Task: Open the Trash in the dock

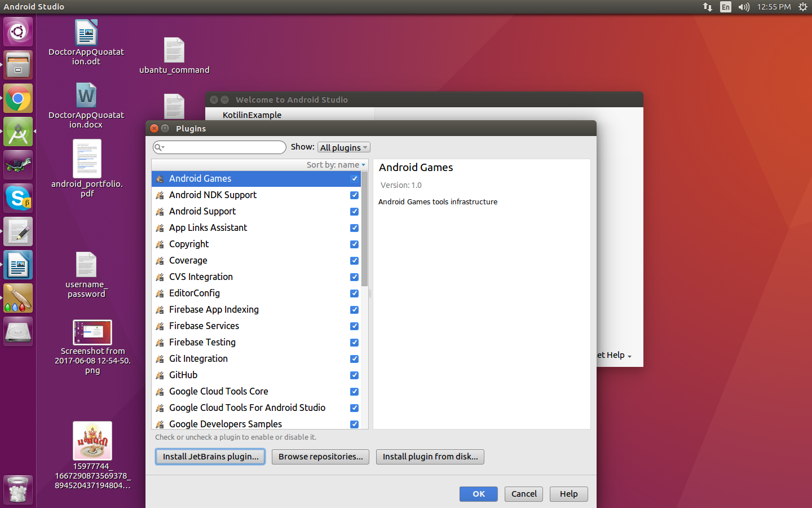Action: [18, 489]
